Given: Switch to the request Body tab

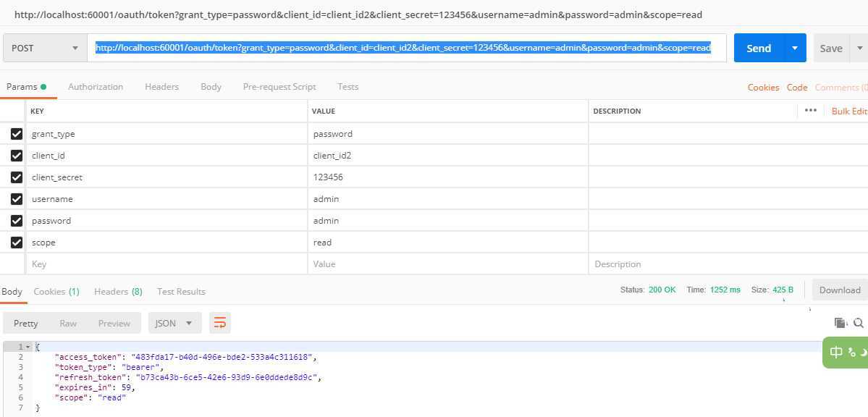Looking at the screenshot, I should pos(211,86).
